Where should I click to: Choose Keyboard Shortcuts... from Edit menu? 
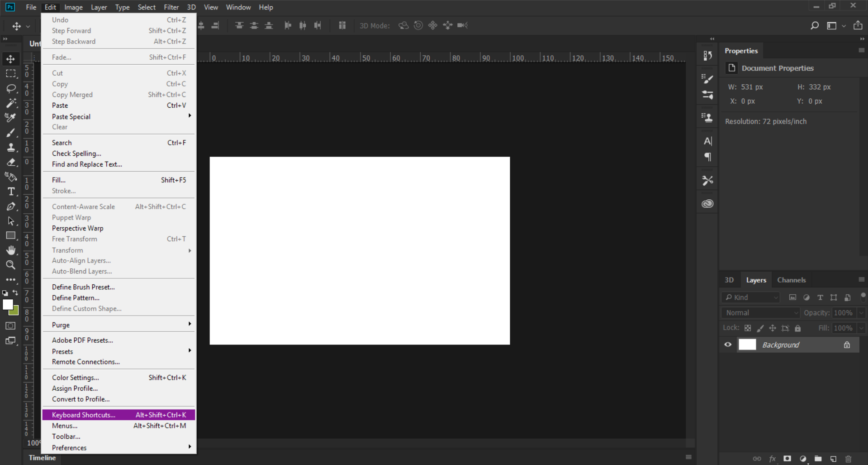point(119,415)
